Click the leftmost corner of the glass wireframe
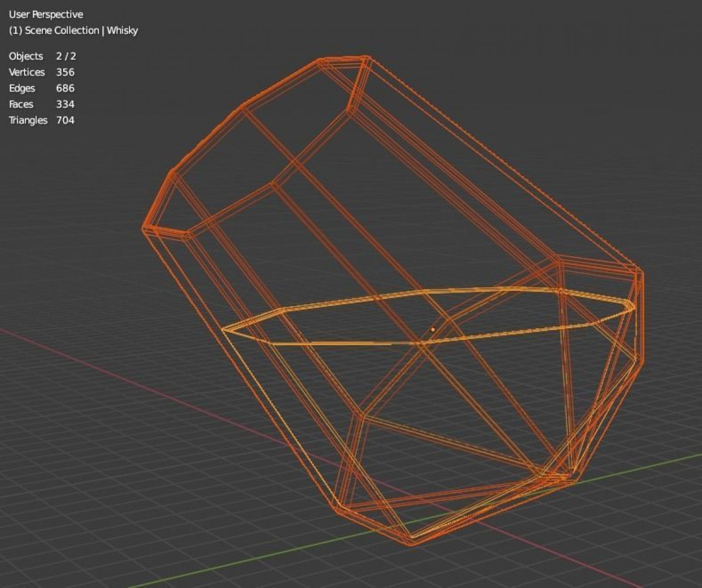Viewport: 702px width, 588px height. pyautogui.click(x=144, y=228)
